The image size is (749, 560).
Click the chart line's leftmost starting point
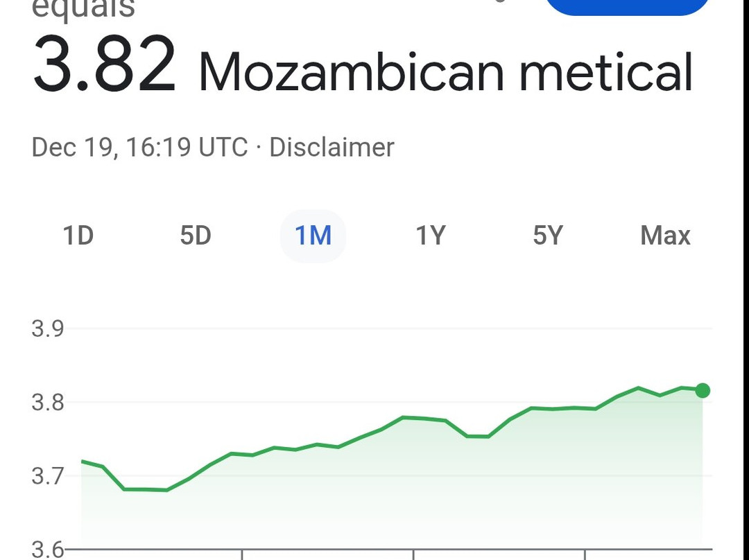coord(83,461)
